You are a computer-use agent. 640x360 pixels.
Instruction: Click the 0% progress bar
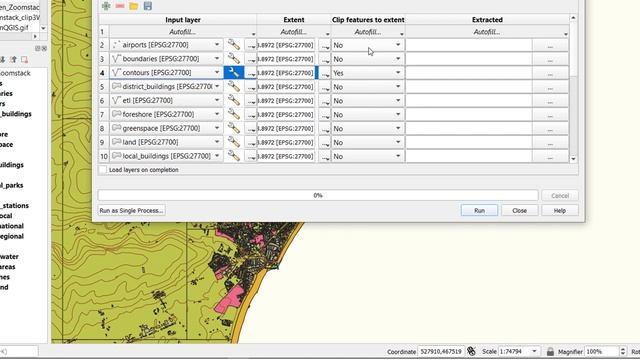click(x=318, y=195)
